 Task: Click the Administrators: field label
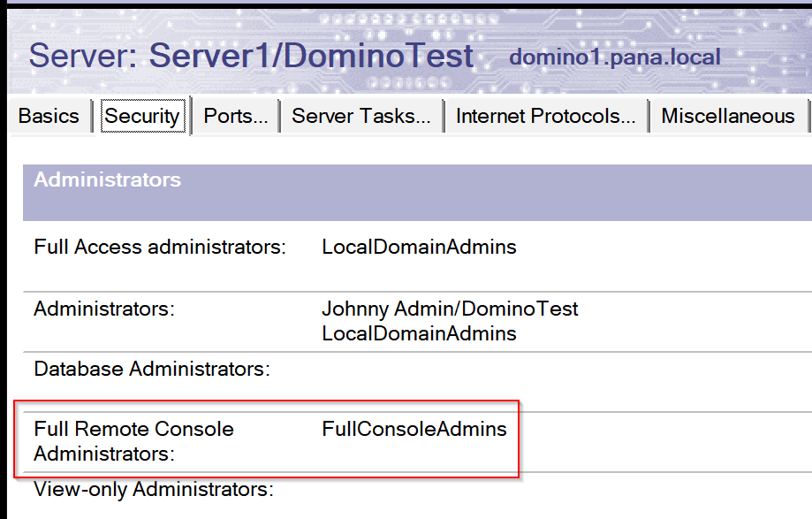[x=104, y=309]
